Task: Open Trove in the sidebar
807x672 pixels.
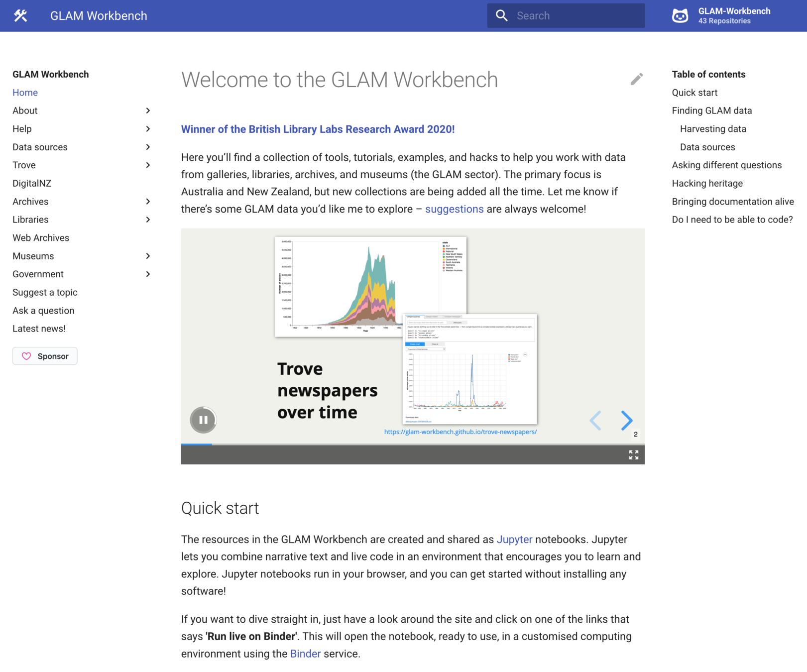Action: click(x=24, y=165)
